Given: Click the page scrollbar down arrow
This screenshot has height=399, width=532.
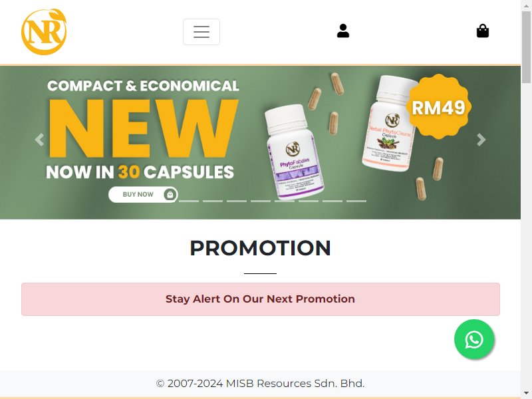Looking at the screenshot, I should coord(526,394).
